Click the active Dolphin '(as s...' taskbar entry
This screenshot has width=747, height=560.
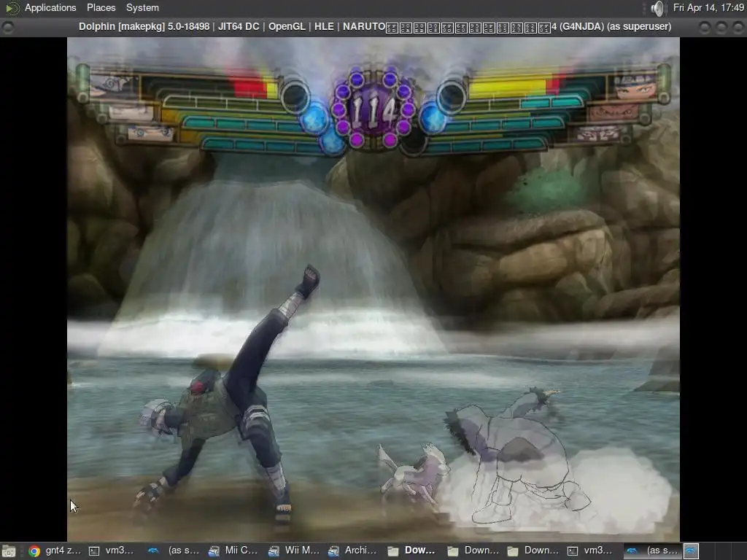tap(652, 551)
